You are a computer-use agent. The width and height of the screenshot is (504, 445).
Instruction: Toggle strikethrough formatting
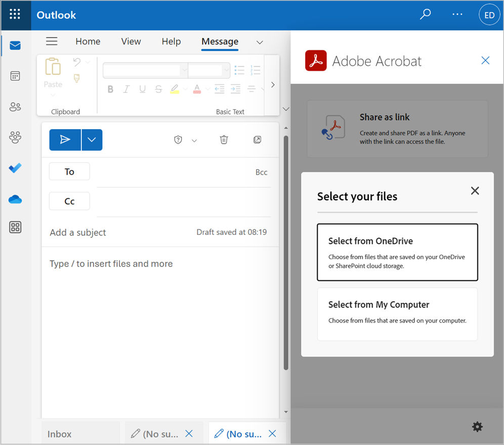pyautogui.click(x=158, y=89)
